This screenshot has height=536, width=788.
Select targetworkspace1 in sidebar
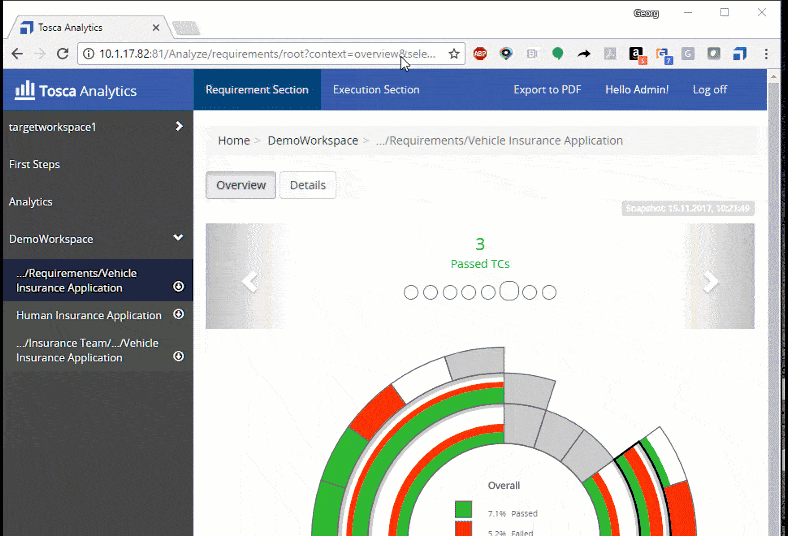[x=52, y=127]
